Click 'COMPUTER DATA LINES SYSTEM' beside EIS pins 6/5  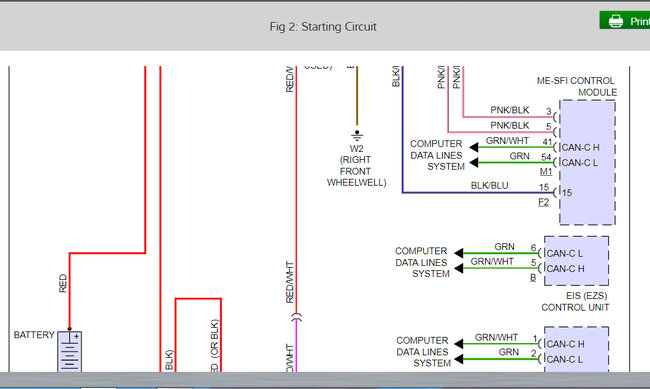click(x=422, y=263)
